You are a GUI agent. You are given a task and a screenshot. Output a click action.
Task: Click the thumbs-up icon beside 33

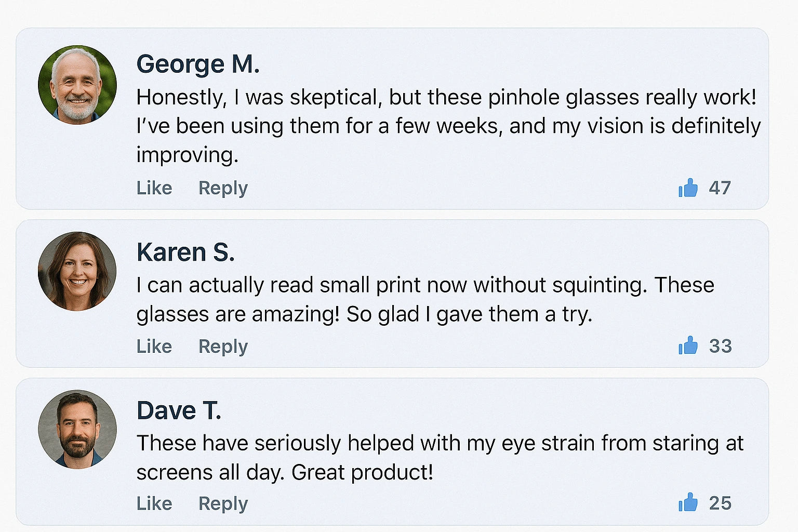click(688, 345)
